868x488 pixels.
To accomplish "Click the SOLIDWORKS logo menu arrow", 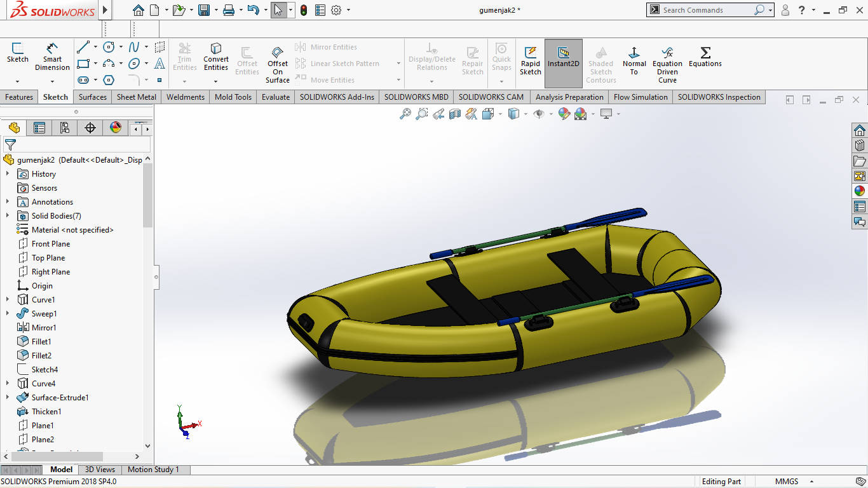I will tap(105, 10).
